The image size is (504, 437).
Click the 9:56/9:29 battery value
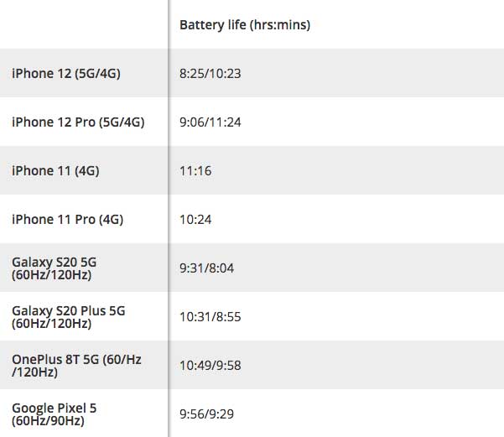click(206, 414)
